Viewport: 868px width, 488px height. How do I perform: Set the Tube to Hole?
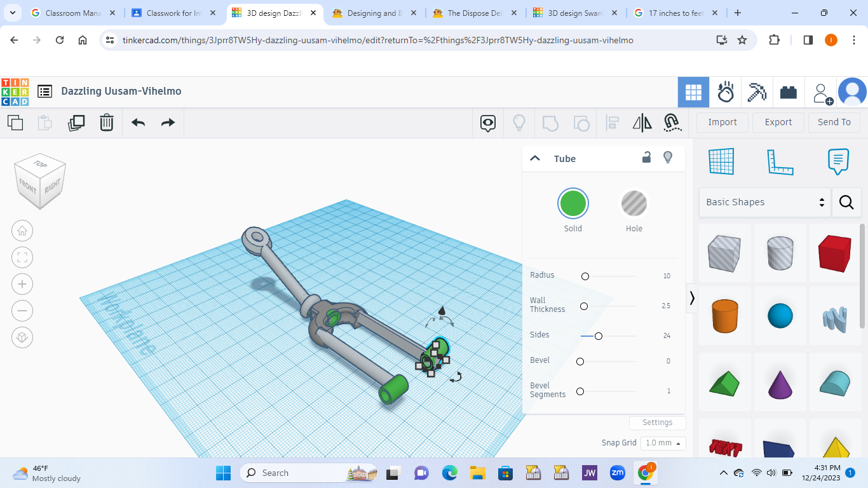tap(634, 204)
